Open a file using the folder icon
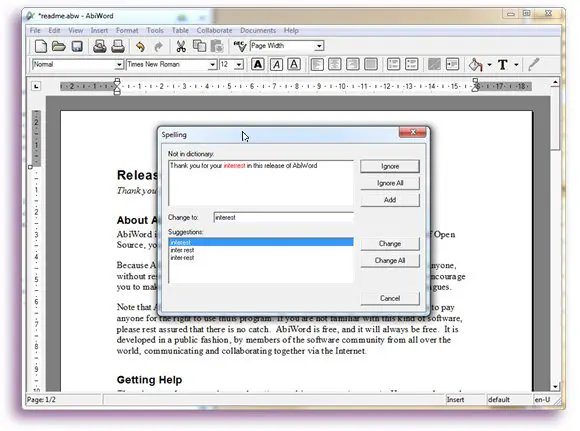Viewport: 580px width, 431px height. click(x=58, y=46)
